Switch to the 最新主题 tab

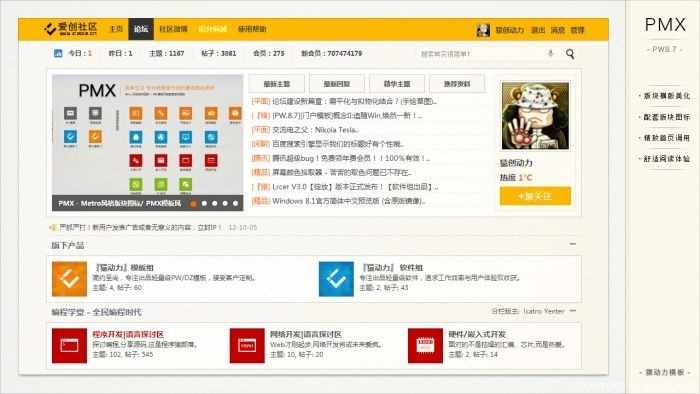click(277, 84)
